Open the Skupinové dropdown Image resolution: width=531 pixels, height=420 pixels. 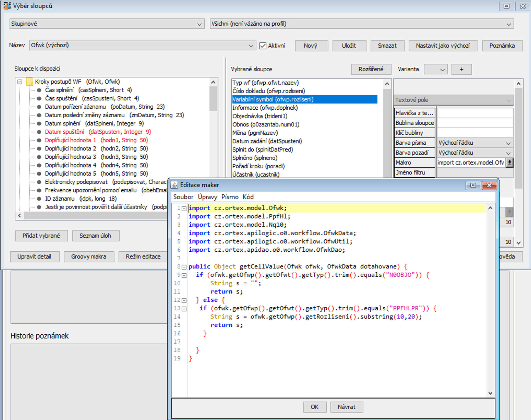107,24
